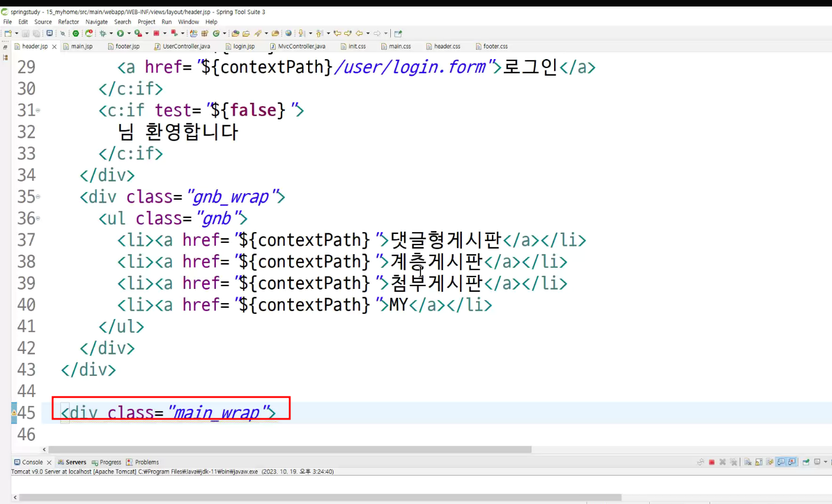
Task: Open the Refactor menu
Action: (69, 22)
